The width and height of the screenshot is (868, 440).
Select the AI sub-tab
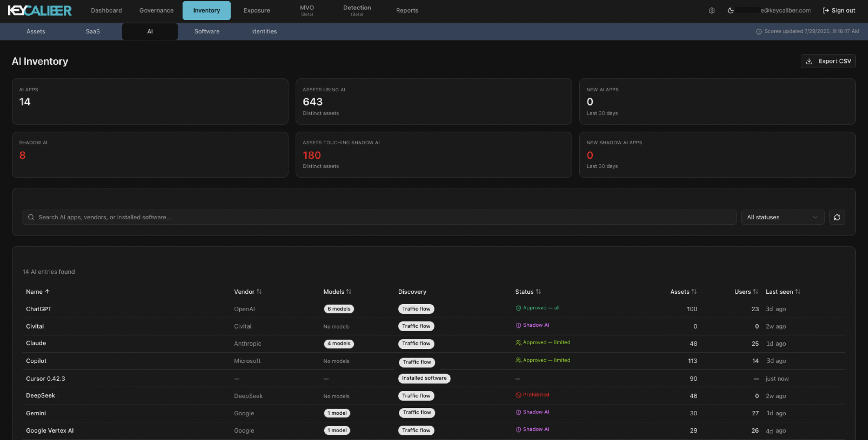(x=150, y=31)
